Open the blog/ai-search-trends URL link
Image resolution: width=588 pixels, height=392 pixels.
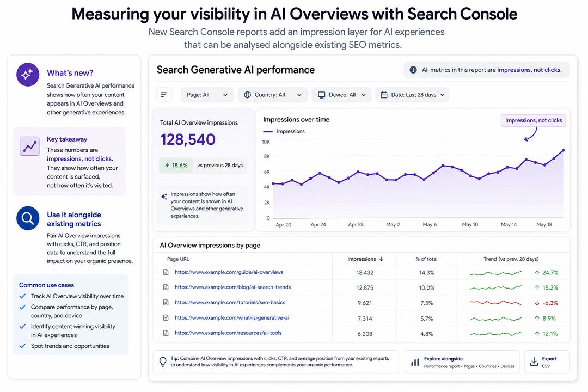[x=233, y=287]
